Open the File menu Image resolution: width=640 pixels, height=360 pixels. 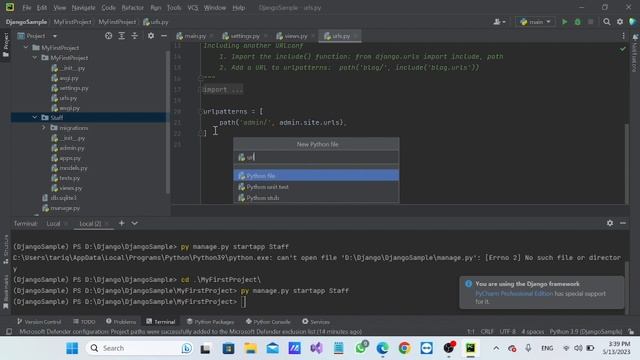[x=27, y=8]
